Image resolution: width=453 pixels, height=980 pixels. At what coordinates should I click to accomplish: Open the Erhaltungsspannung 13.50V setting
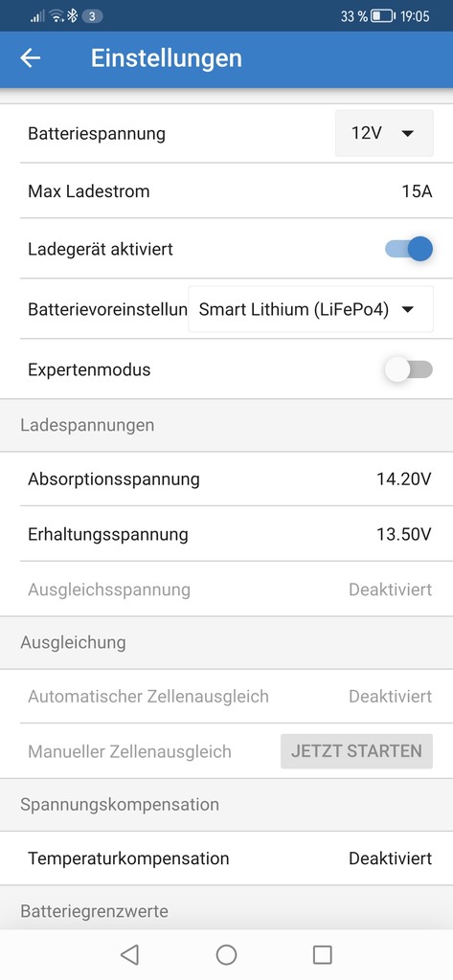[226, 534]
